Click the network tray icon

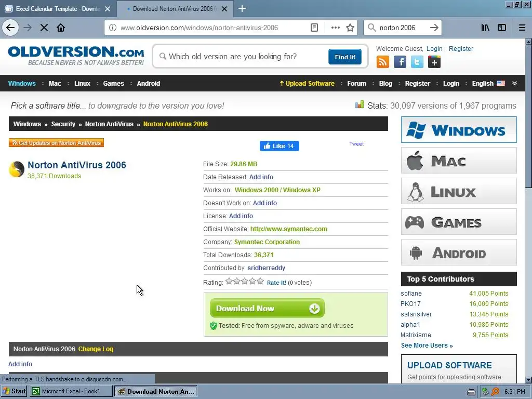click(x=486, y=392)
